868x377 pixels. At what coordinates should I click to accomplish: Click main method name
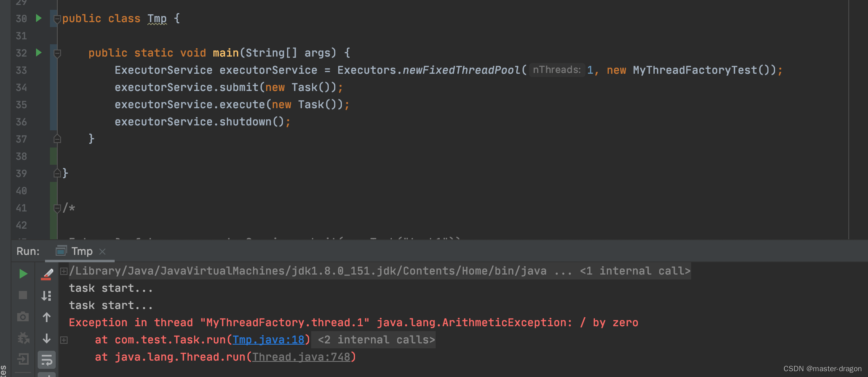(226, 53)
